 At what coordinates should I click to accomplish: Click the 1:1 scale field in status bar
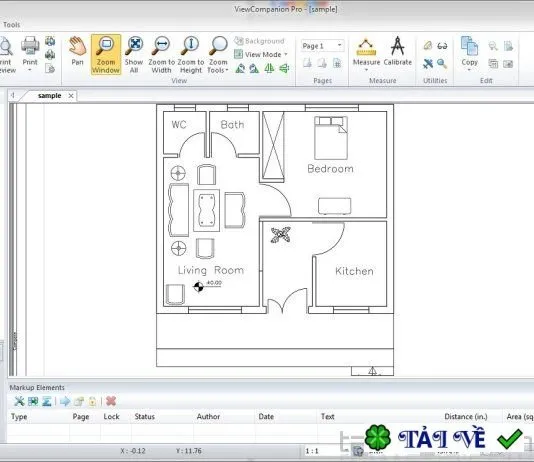[322, 451]
